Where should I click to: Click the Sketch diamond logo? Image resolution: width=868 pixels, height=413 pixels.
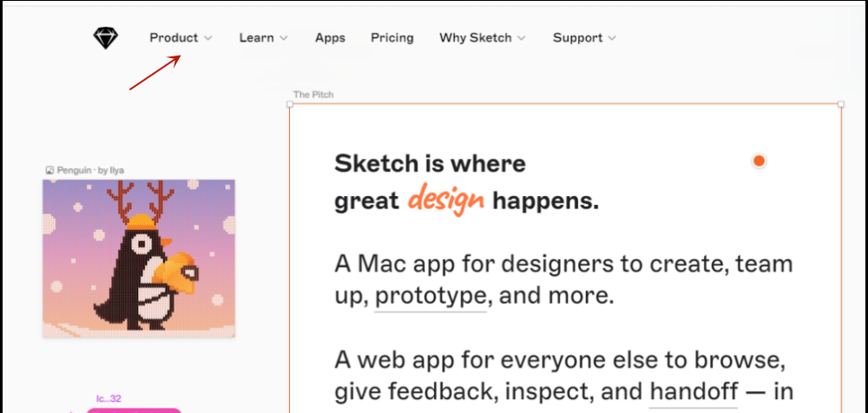(x=105, y=38)
